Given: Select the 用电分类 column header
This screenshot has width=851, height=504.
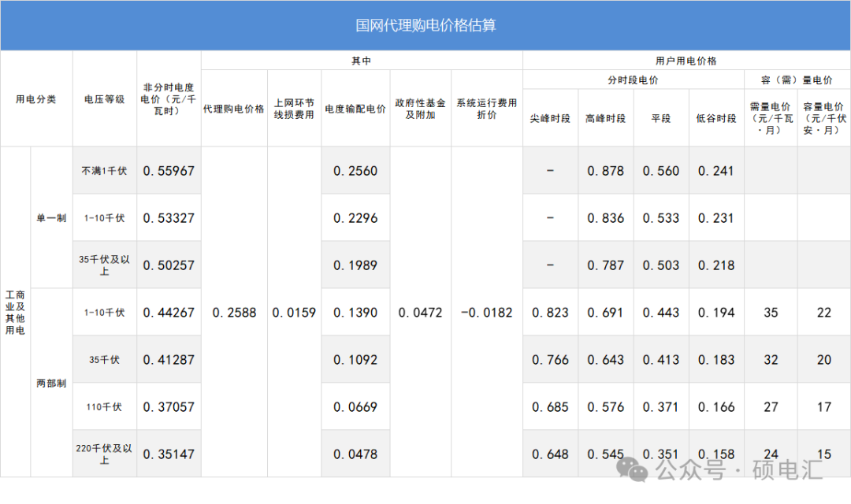Looking at the screenshot, I should (x=36, y=99).
